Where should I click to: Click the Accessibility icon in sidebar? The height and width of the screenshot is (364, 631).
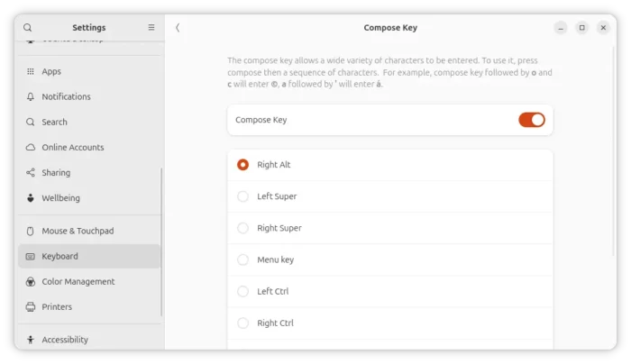coord(30,340)
